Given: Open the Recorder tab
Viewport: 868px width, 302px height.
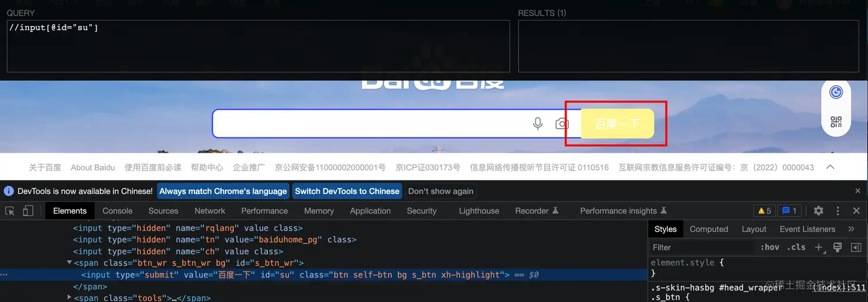Looking at the screenshot, I should (537, 211).
